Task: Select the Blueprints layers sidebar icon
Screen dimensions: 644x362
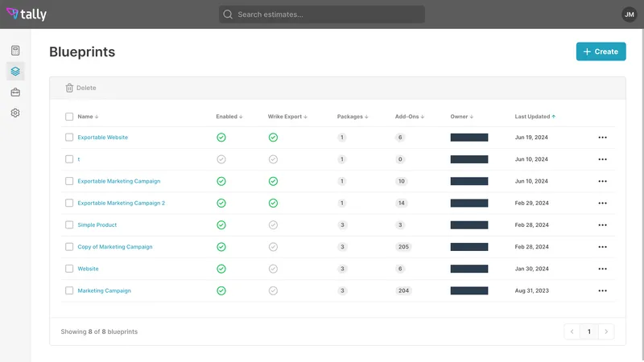Action: click(15, 72)
